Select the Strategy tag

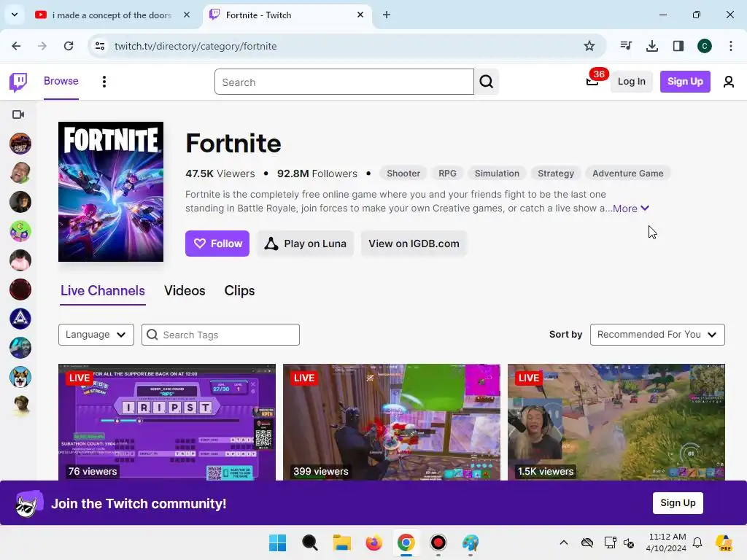[556, 174]
